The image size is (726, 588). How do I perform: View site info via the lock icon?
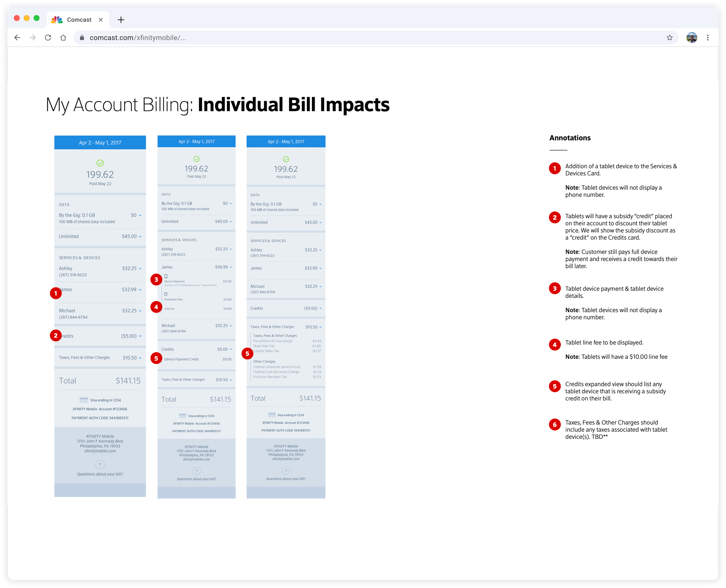(81, 38)
